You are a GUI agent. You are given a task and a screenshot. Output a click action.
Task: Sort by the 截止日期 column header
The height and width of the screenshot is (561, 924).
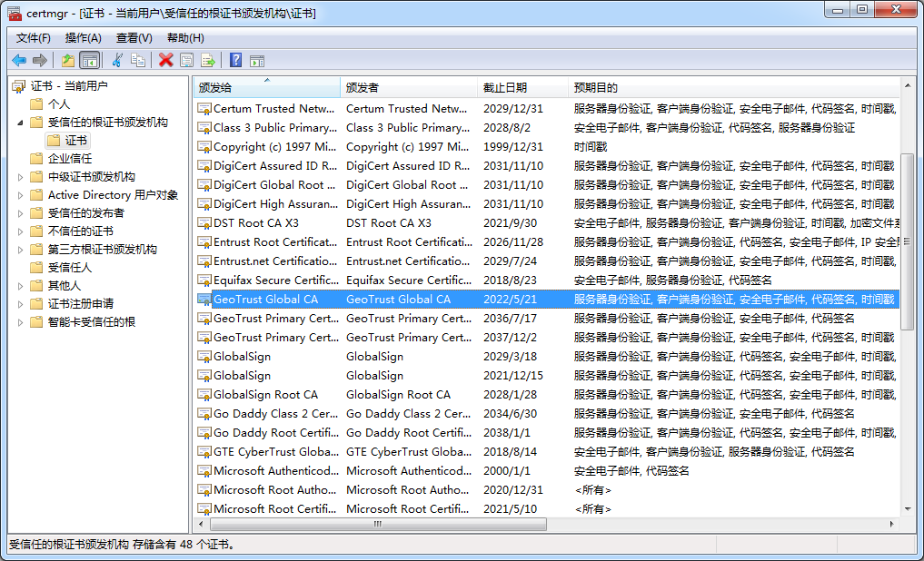click(x=522, y=88)
